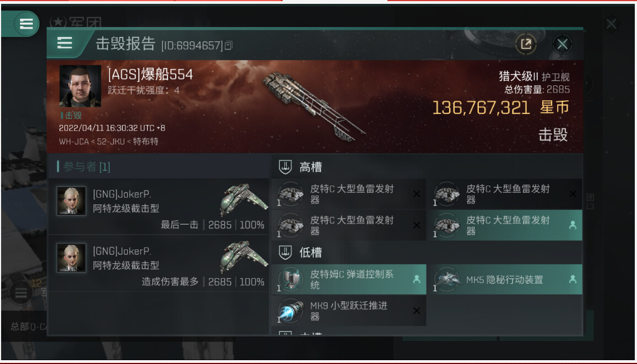Image resolution: width=637 pixels, height=364 pixels.
Task: Copy the kill report ID icon
Action: coord(229,46)
